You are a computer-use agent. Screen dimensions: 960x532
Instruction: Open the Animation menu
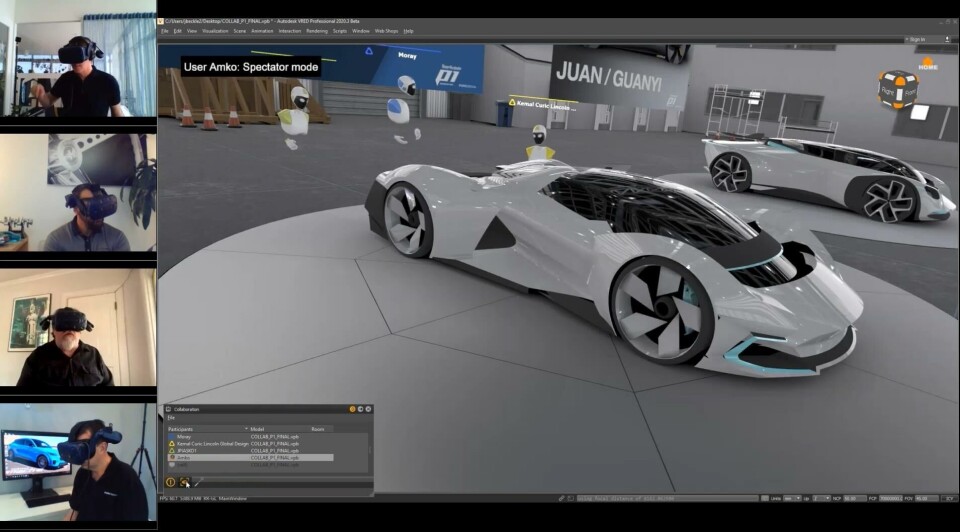coord(262,31)
